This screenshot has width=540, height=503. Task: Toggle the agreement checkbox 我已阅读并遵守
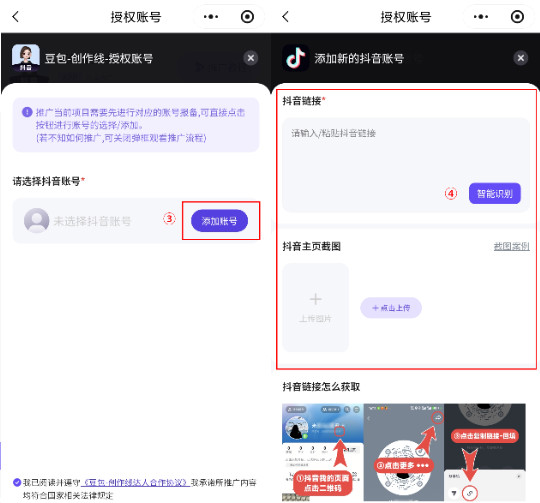17,482
